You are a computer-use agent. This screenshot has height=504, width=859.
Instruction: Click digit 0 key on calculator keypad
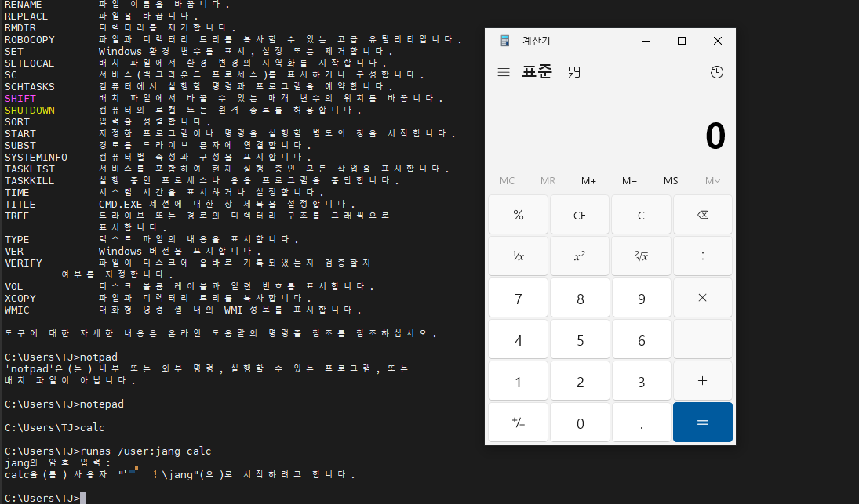[x=580, y=422]
